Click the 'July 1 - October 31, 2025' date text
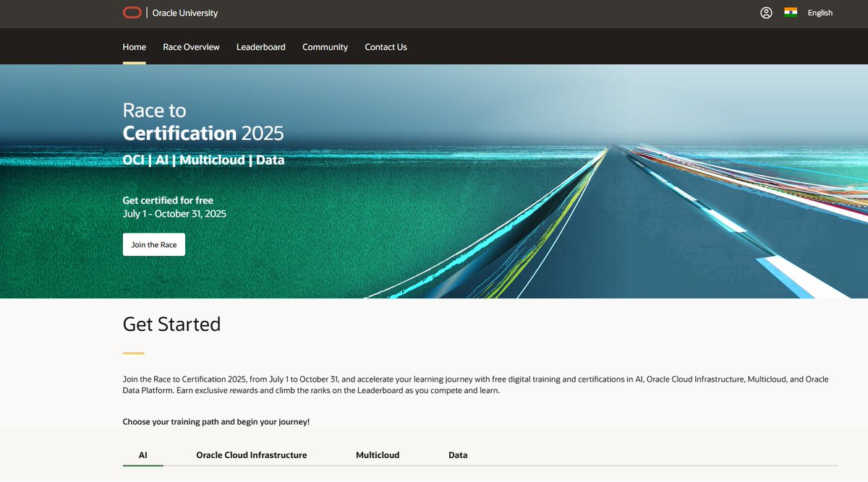Screen dimensions: 868x482 coord(174,214)
